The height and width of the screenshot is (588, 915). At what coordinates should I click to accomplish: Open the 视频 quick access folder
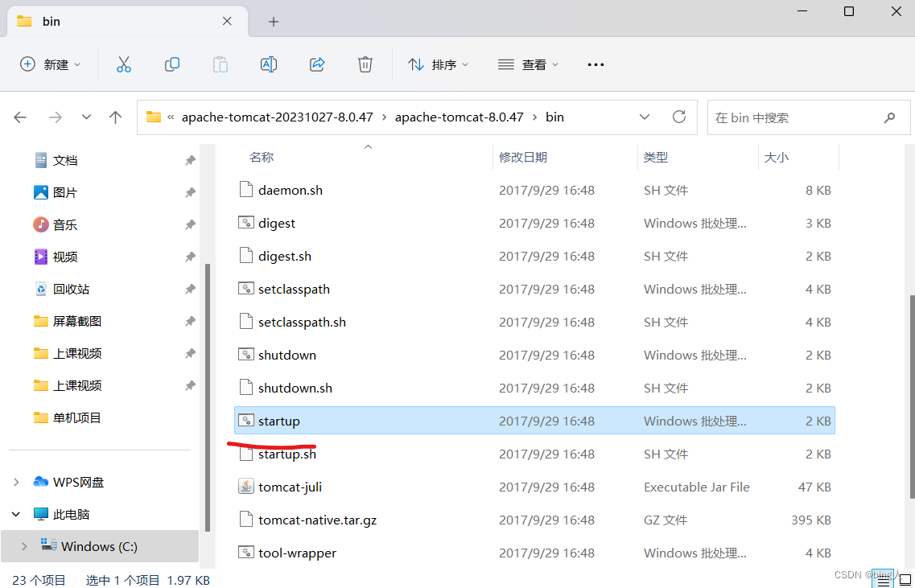pyautogui.click(x=64, y=257)
